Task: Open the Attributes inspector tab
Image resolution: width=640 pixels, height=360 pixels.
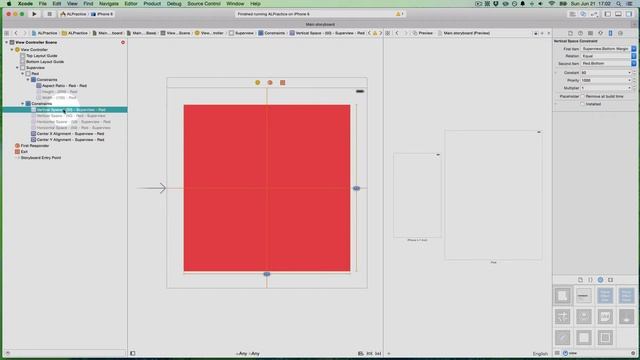Action: point(600,33)
